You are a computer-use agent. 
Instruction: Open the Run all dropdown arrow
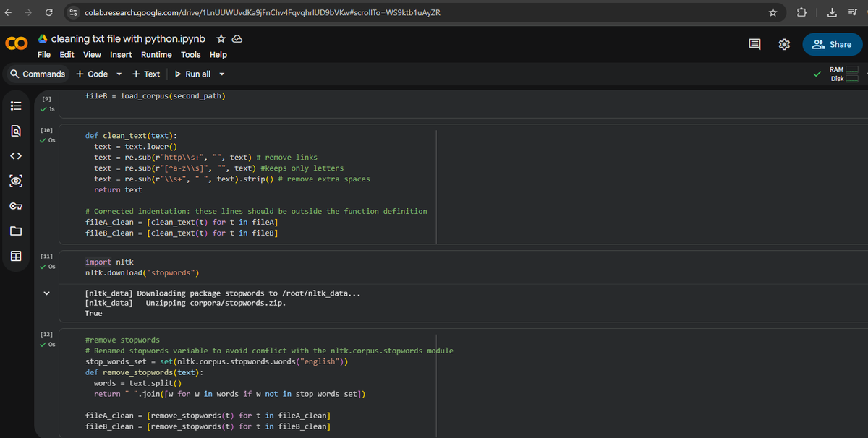(x=221, y=74)
